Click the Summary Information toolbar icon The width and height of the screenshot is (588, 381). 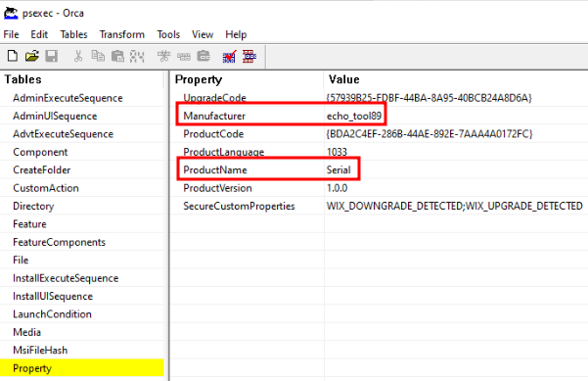[x=249, y=56]
